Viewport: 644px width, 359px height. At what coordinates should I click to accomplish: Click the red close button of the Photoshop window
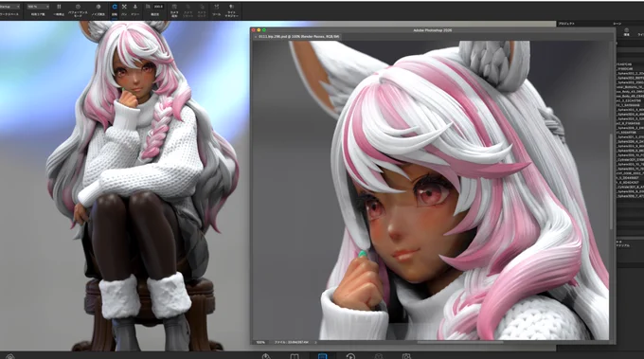(254, 30)
